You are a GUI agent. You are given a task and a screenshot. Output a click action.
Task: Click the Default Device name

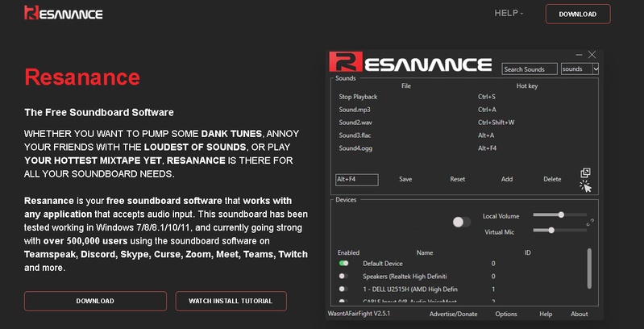383,264
